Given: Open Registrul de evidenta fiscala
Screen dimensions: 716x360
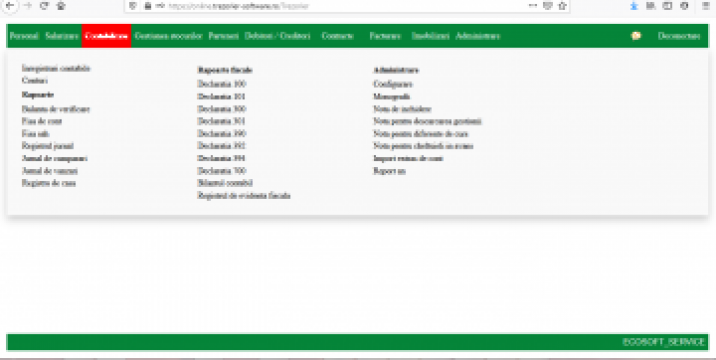Looking at the screenshot, I should 244,196.
